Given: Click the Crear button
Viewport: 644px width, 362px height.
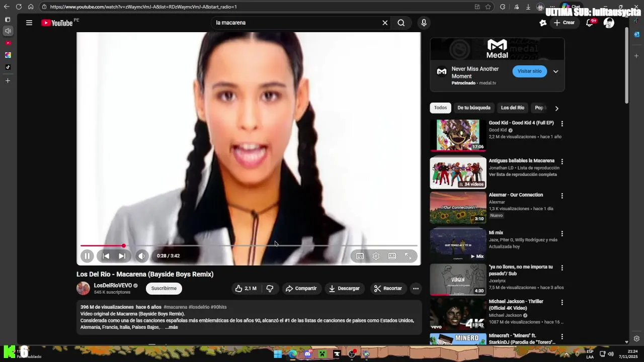Looking at the screenshot, I should point(564,23).
